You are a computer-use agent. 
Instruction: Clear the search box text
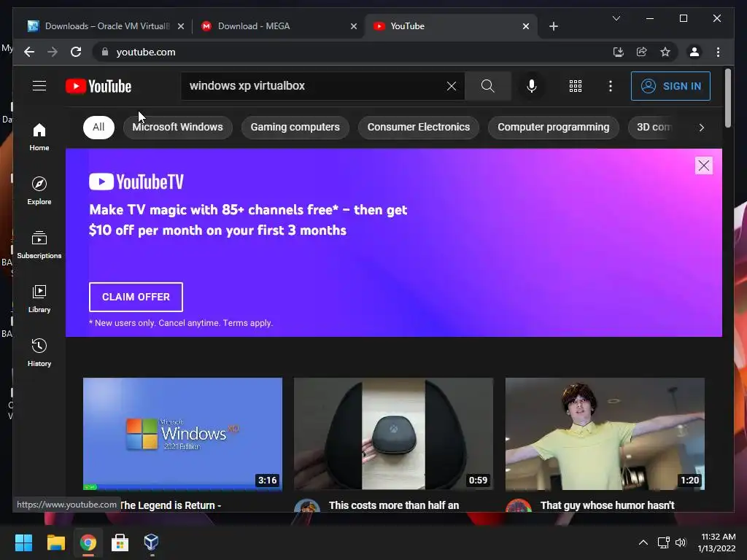coord(451,86)
